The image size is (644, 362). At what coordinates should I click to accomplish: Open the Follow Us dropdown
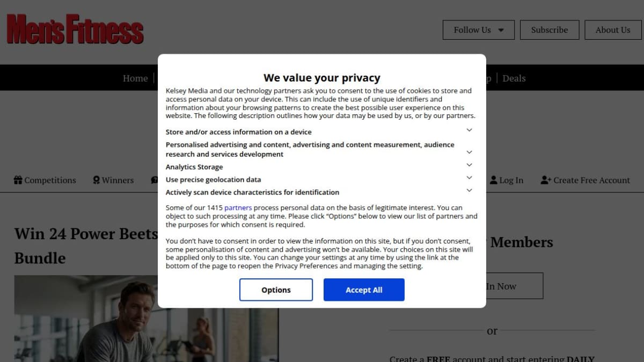click(479, 30)
